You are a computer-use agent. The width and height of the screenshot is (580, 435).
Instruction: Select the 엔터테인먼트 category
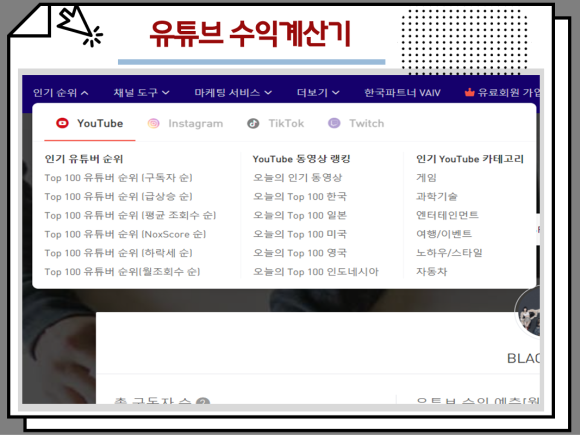[x=447, y=215]
